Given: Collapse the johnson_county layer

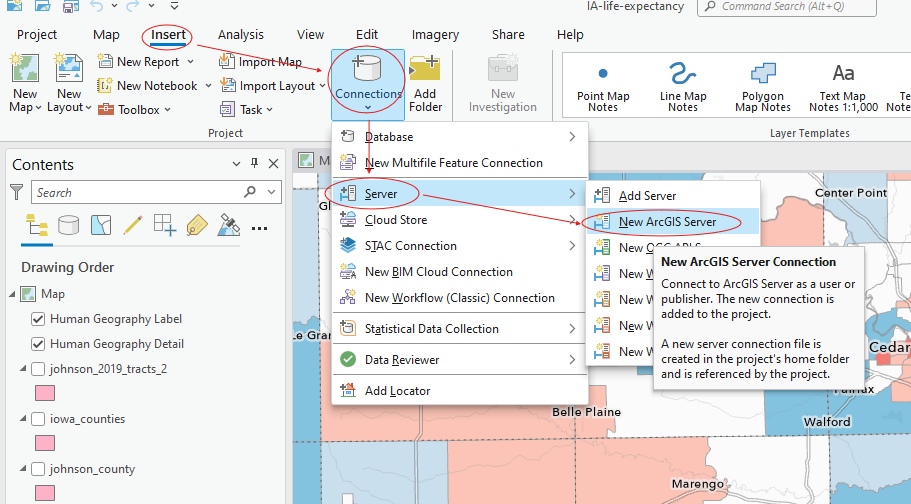Looking at the screenshot, I should 23,469.
